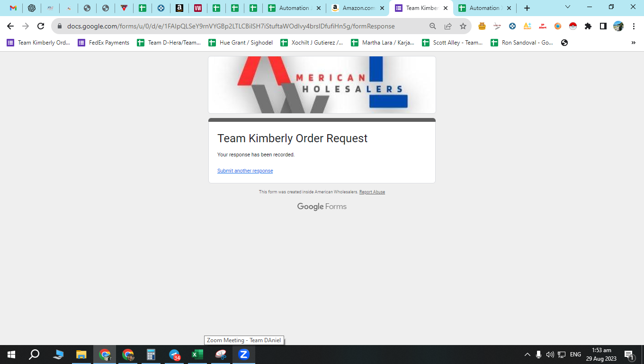Open the Zoom app on taskbar

click(244, 355)
